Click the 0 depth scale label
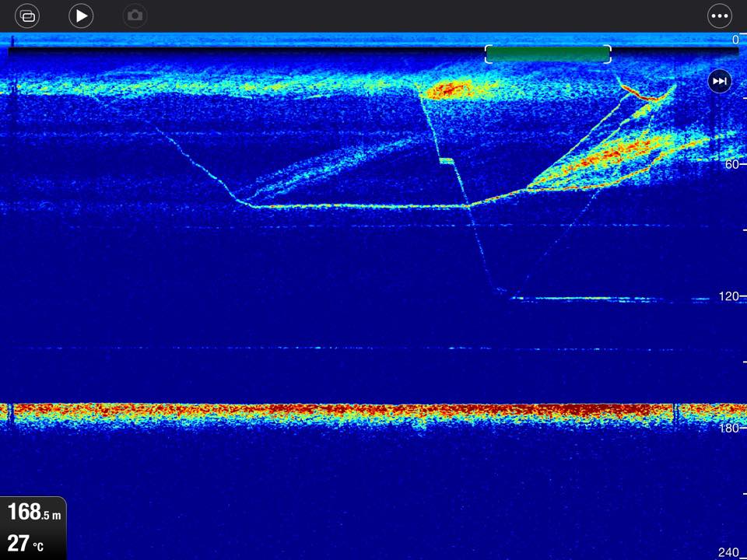The image size is (747, 560). [x=735, y=40]
